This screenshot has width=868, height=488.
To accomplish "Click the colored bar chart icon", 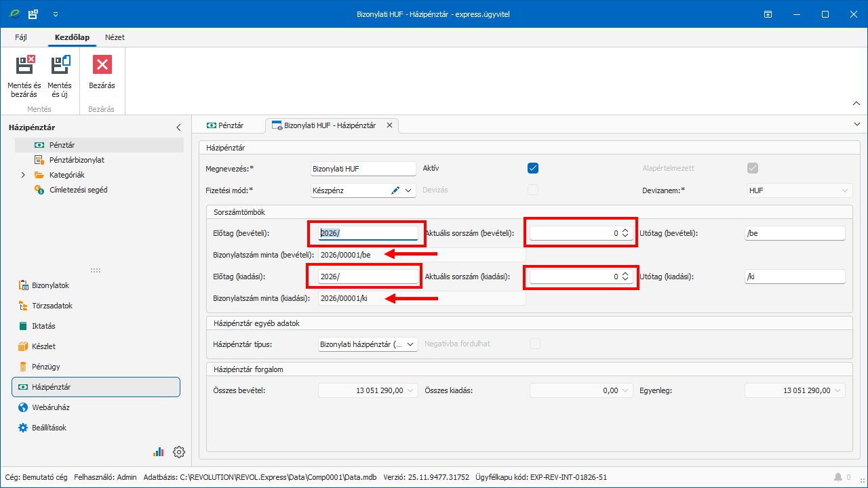I will (159, 452).
